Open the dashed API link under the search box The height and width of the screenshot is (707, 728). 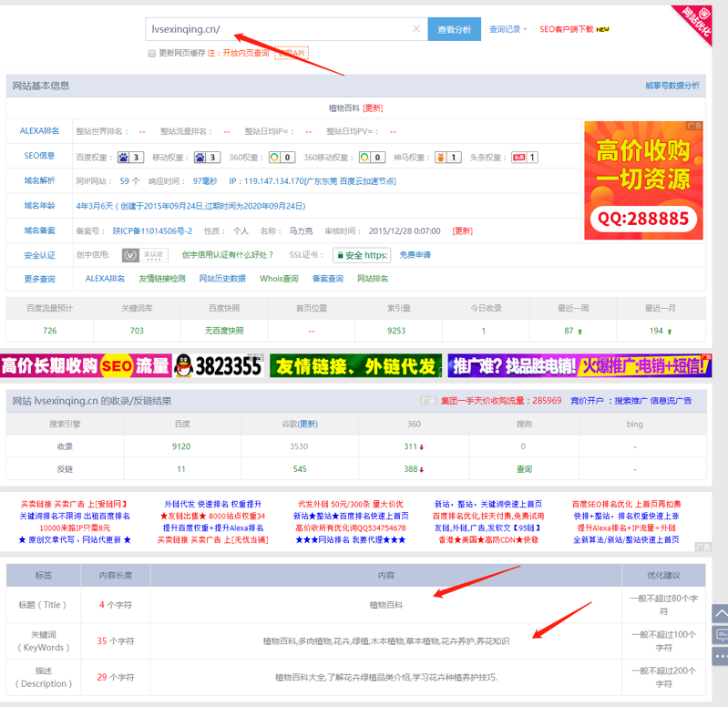[x=292, y=53]
